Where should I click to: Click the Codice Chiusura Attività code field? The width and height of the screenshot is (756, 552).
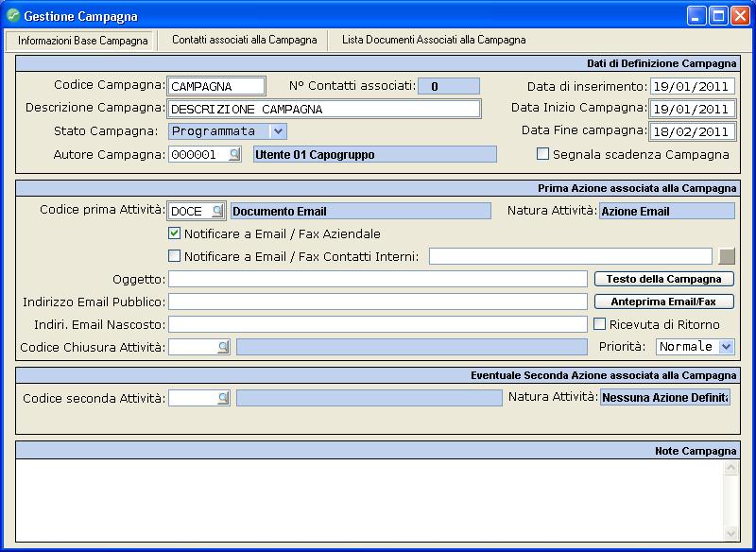tap(193, 347)
